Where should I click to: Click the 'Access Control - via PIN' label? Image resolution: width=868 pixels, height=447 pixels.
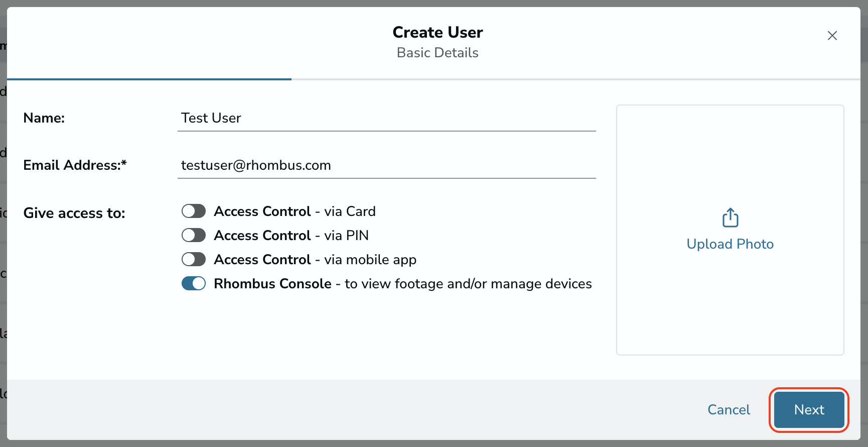291,236
